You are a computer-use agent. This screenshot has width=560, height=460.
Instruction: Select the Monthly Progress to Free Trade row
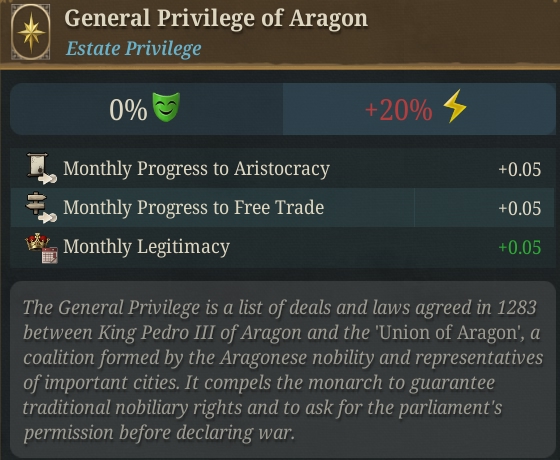click(x=282, y=208)
